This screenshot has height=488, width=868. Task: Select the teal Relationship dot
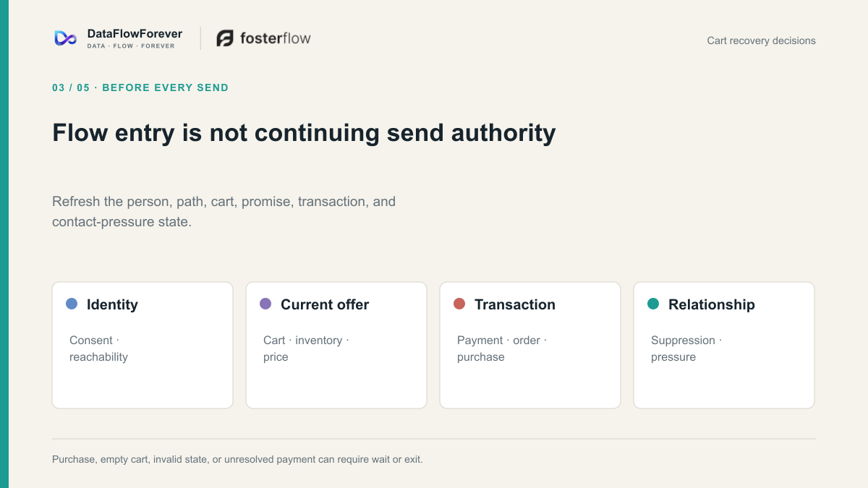(x=653, y=304)
